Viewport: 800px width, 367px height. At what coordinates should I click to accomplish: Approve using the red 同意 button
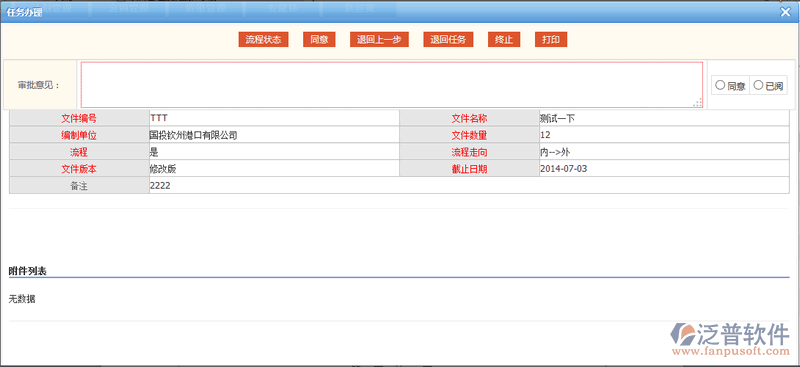tap(319, 40)
